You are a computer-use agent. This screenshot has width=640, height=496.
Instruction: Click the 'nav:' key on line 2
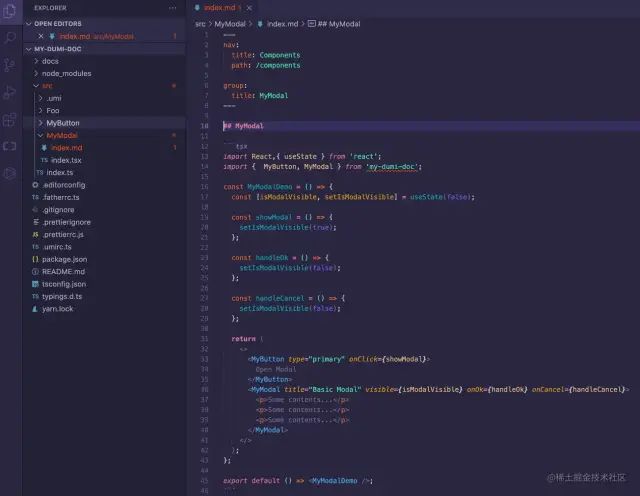click(x=231, y=45)
